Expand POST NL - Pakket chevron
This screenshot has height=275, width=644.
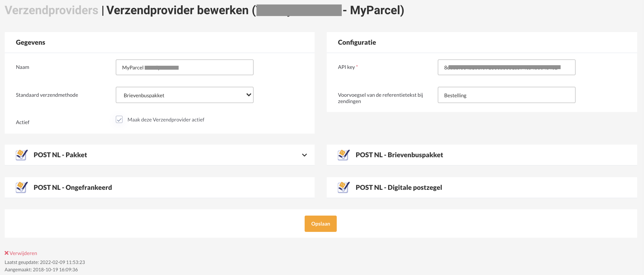coord(304,155)
